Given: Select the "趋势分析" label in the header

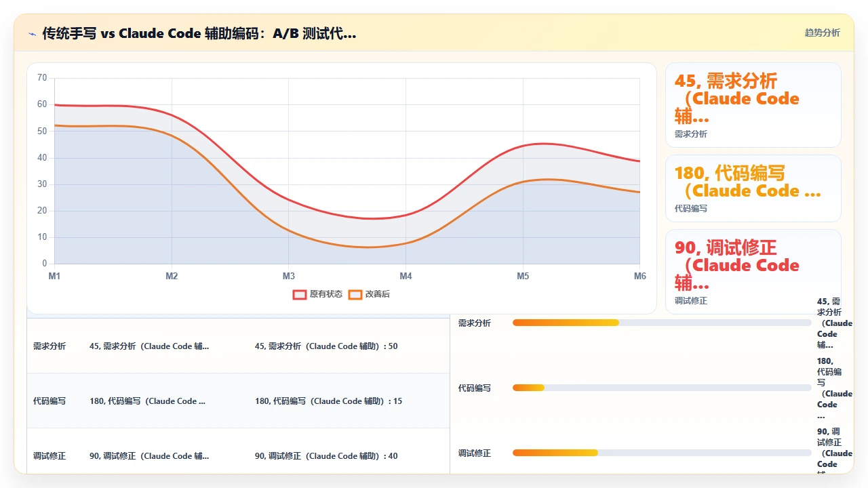Looking at the screenshot, I should pyautogui.click(x=822, y=33).
